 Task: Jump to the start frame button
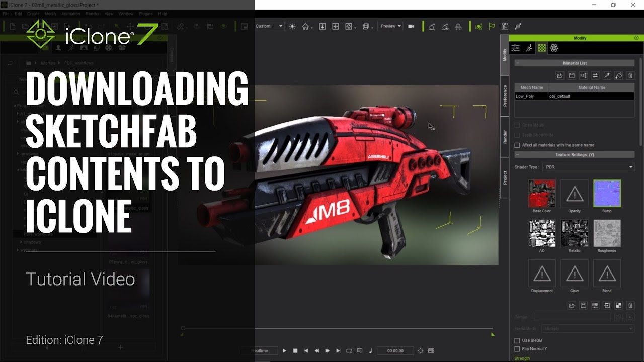(x=306, y=351)
